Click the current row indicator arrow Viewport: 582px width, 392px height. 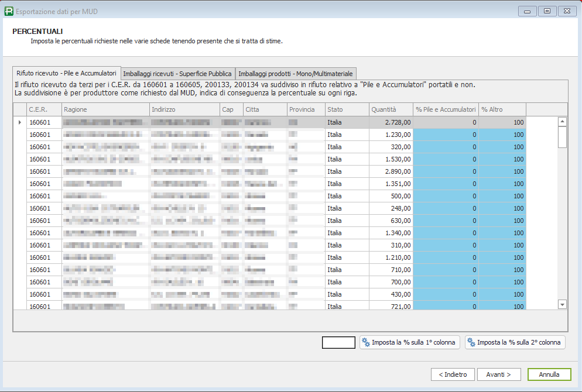[x=20, y=122]
